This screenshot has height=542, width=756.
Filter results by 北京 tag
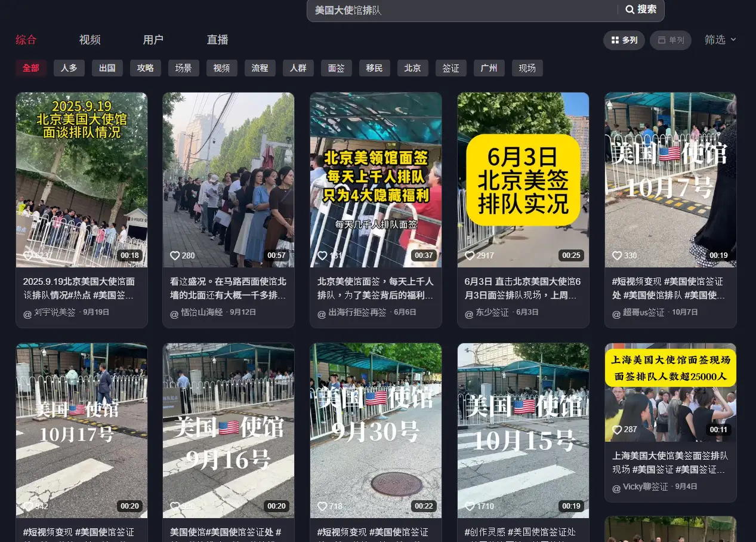tap(412, 68)
